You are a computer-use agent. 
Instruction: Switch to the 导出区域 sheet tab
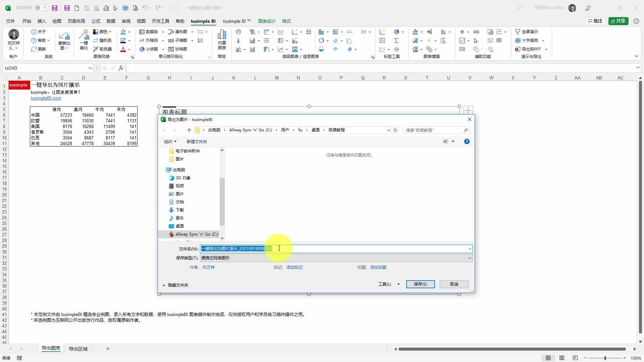click(78, 349)
